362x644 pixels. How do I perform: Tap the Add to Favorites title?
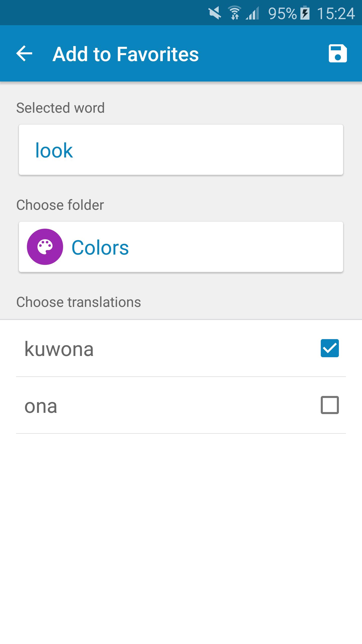[126, 54]
